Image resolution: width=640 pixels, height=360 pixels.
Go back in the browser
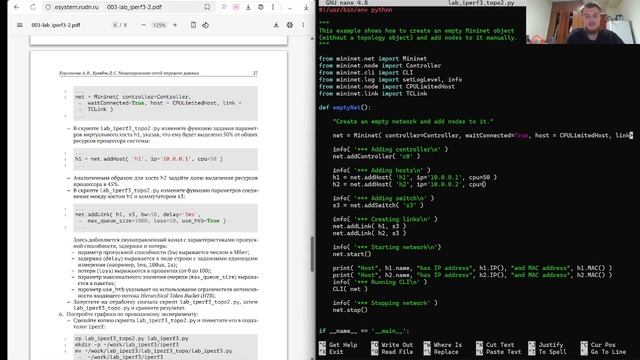point(17,7)
